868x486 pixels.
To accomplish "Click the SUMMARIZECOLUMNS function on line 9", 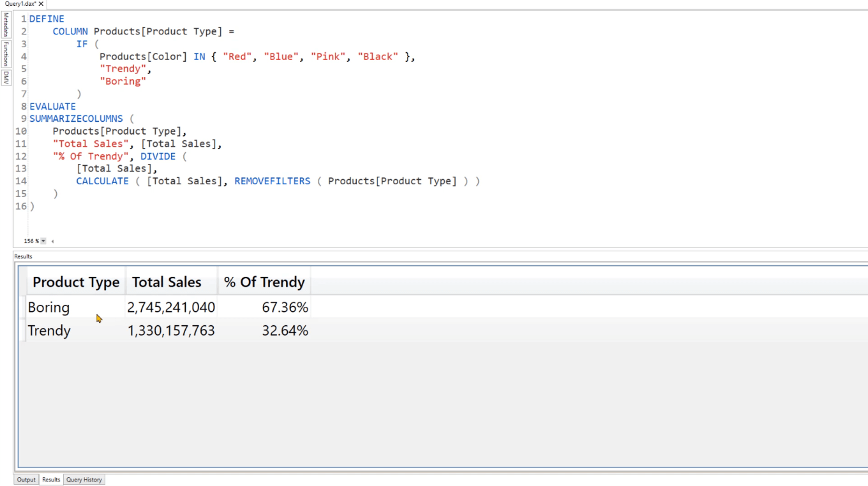I will (76, 119).
